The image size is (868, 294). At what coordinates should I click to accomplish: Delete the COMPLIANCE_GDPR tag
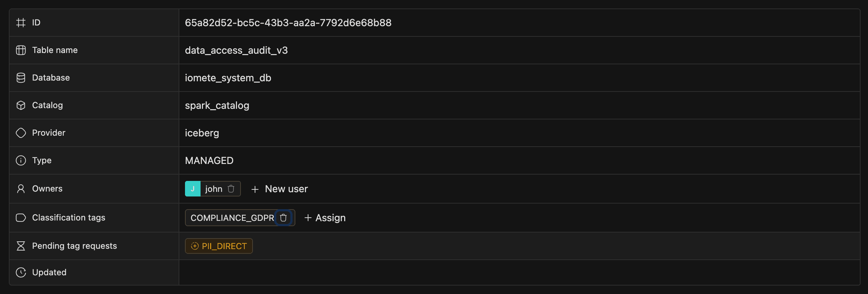[283, 218]
